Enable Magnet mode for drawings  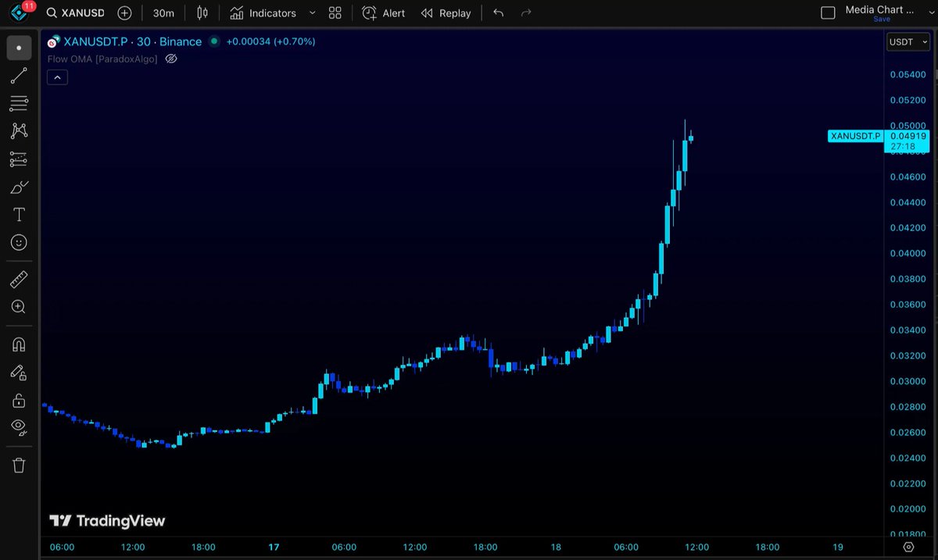pos(19,344)
